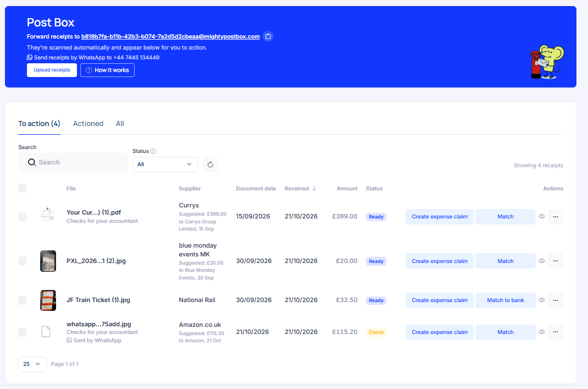Screen dimensions: 588x389
Task: Click the generic file icon for whatsapp receipt
Action: tap(46, 332)
